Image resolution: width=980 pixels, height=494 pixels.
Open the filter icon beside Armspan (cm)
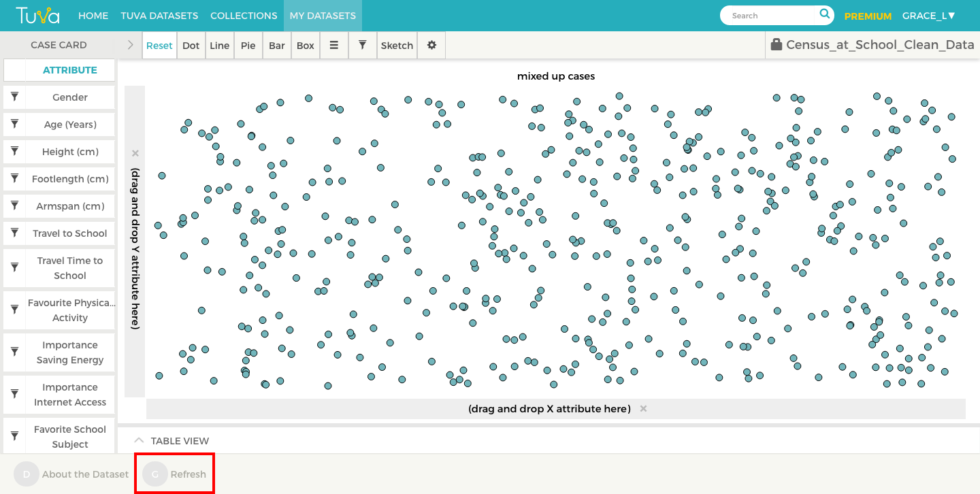coord(14,205)
